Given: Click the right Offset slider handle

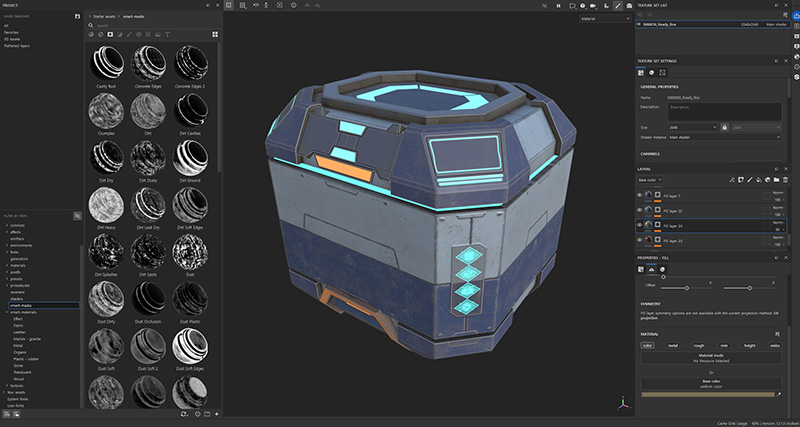Looking at the screenshot, I should (749, 288).
